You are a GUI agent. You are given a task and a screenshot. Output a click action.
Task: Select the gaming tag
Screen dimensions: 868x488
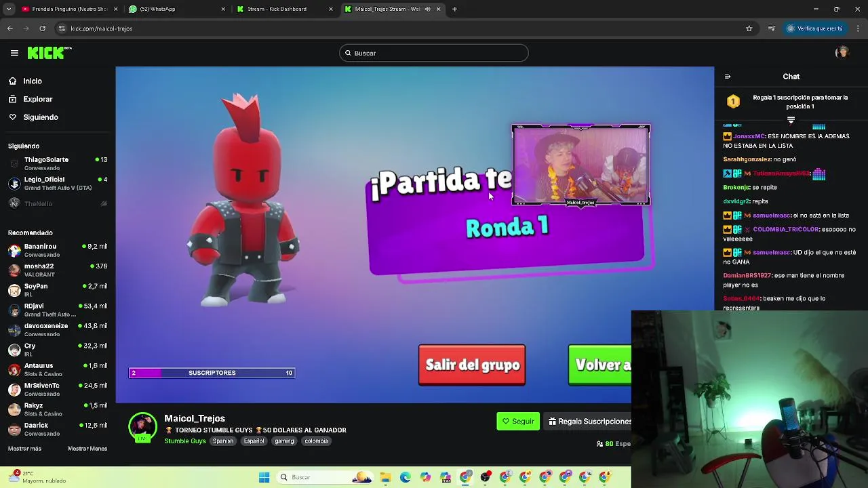pos(285,441)
